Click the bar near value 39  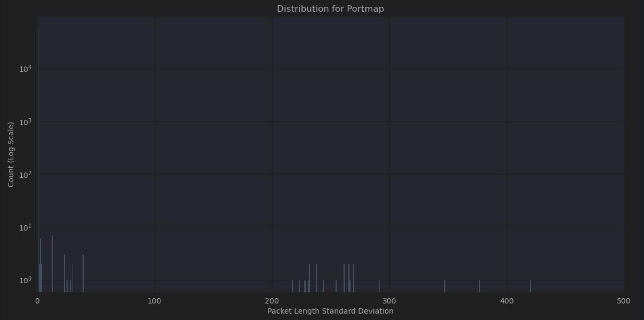83,273
